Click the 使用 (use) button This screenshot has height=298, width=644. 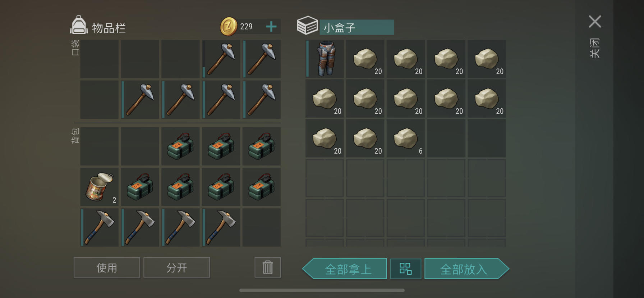(107, 267)
